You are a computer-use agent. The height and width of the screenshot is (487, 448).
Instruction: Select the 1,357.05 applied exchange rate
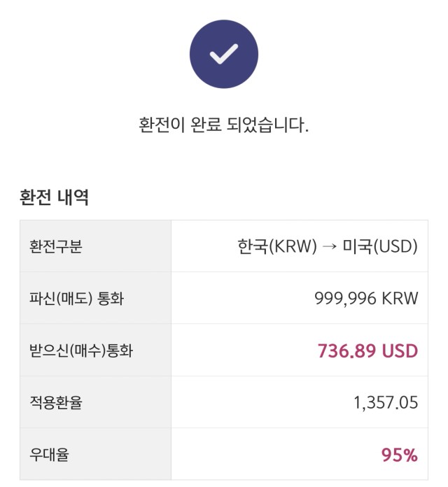[x=386, y=402]
